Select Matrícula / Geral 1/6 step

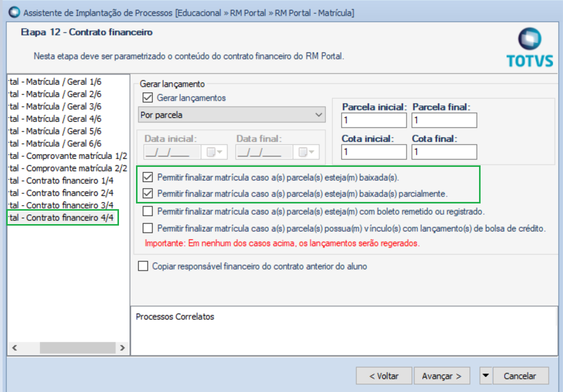[x=55, y=81]
